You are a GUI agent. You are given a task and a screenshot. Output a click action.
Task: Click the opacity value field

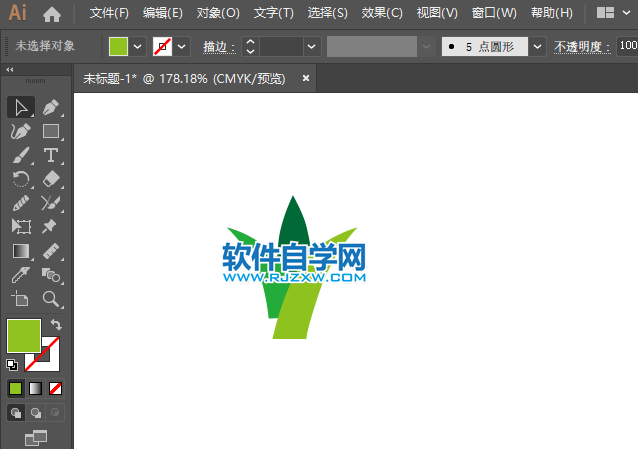coord(627,46)
